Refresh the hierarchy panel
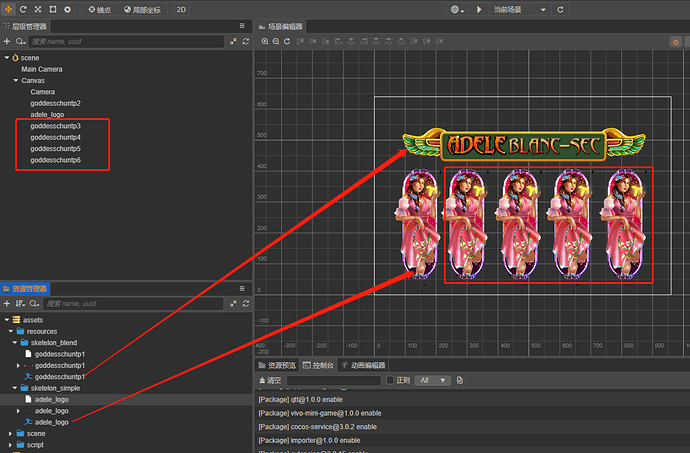 [x=246, y=41]
